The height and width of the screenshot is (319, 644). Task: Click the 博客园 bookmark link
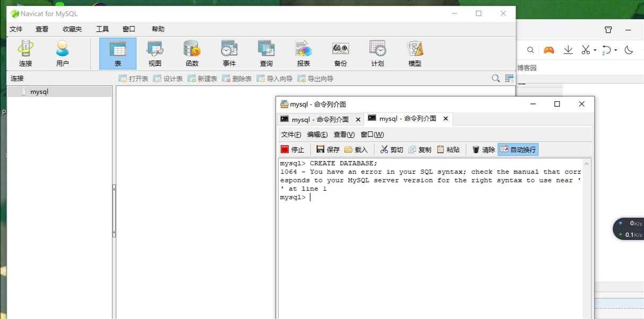[x=527, y=68]
